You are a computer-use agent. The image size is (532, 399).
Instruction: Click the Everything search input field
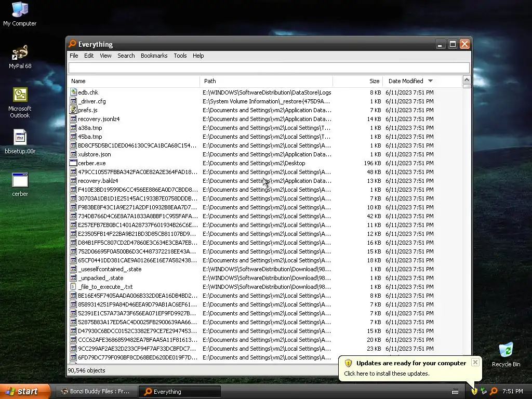269,68
